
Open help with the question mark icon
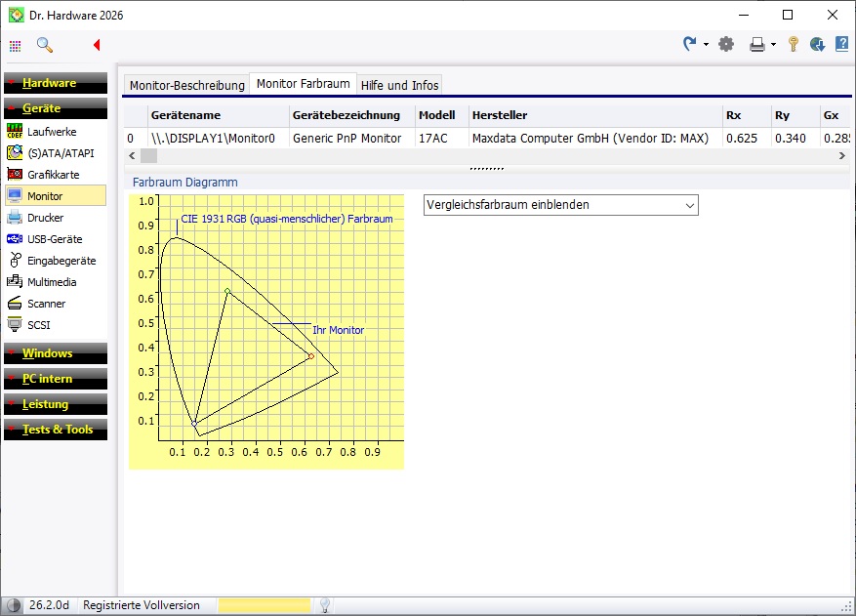click(x=841, y=44)
